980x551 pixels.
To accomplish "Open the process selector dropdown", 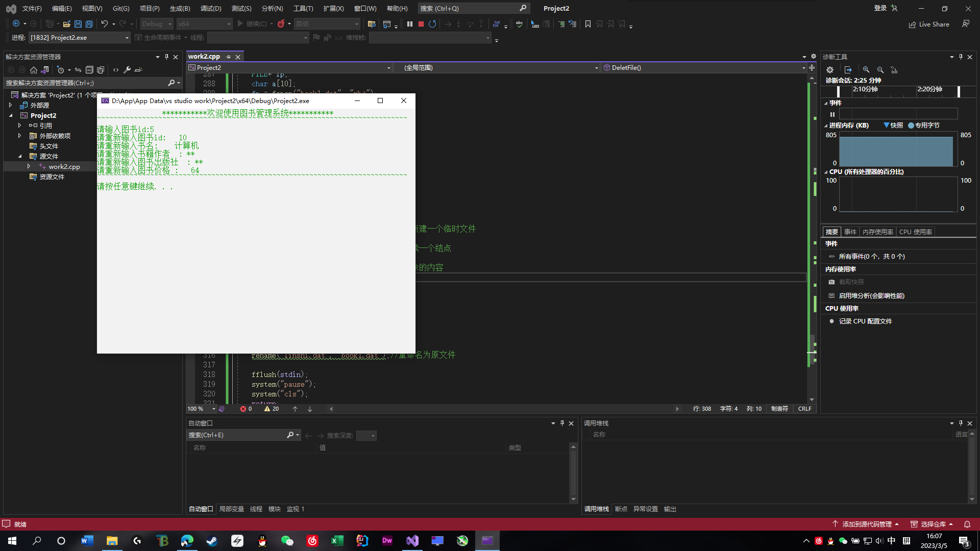I will (127, 38).
